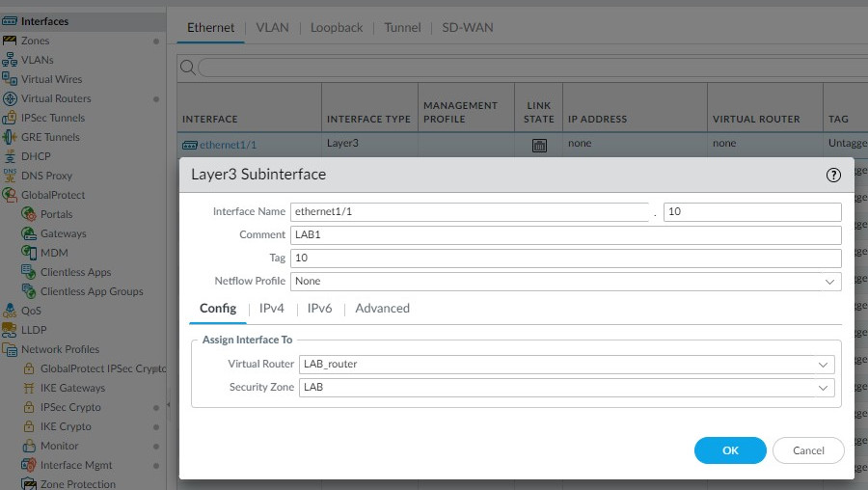Open the Netflow Profile dropdown

(829, 282)
